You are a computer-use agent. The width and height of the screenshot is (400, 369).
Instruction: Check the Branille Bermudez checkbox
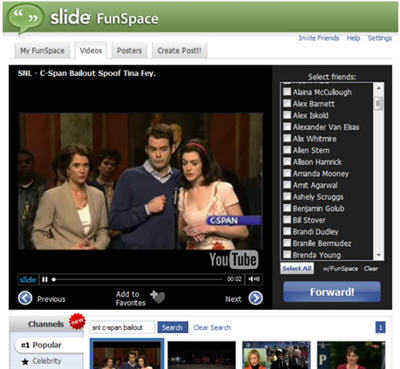[x=287, y=243]
